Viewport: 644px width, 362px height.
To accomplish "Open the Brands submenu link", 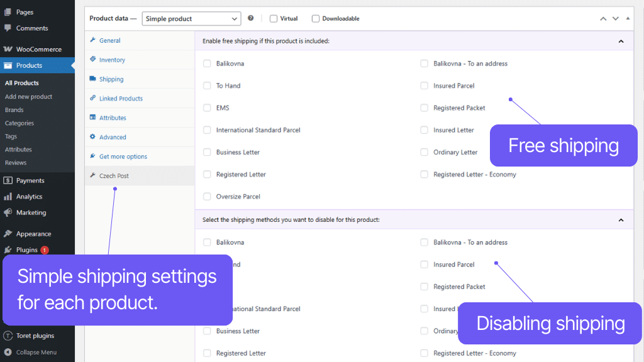I will [x=14, y=110].
